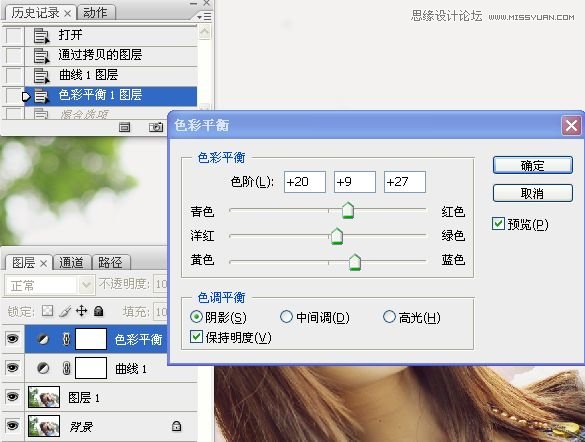Viewport: 585px width, 442px height.
Task: Click the 图层 1 layer thumbnail
Action: [44, 397]
